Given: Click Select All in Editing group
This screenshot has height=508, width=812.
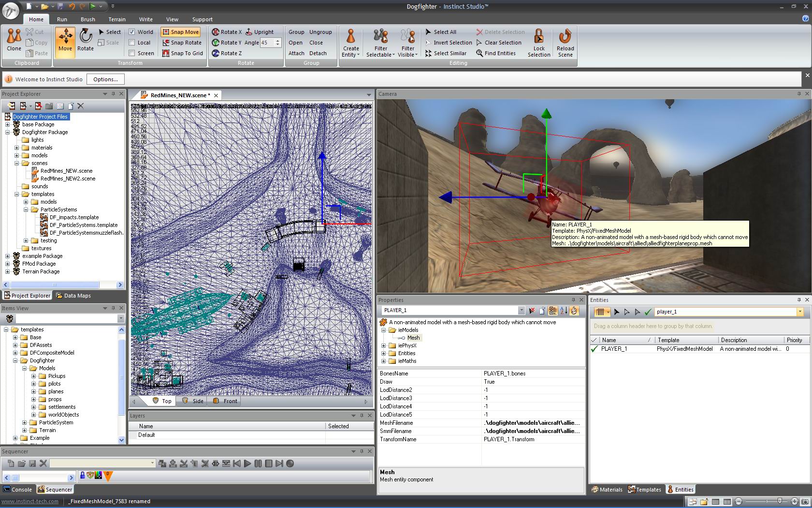Looking at the screenshot, I should [440, 32].
